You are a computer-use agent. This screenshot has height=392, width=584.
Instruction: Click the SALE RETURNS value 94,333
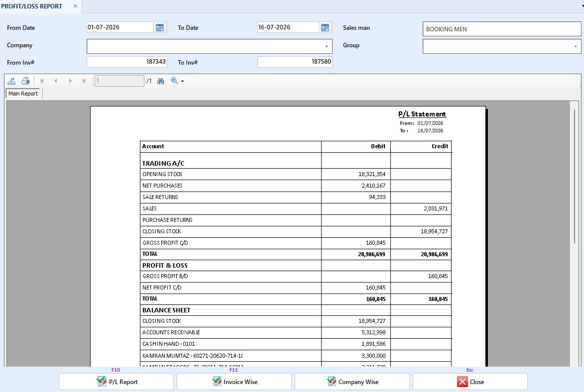pos(377,197)
